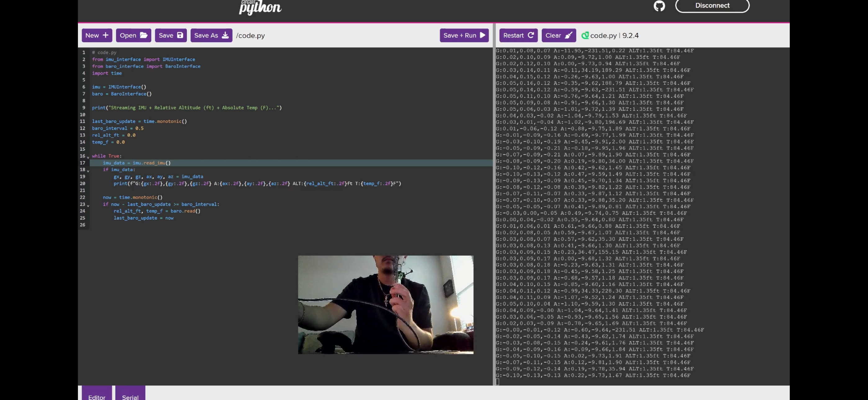868x400 pixels.
Task: Click the Blinka snake icon beside code.py
Action: click(x=585, y=35)
